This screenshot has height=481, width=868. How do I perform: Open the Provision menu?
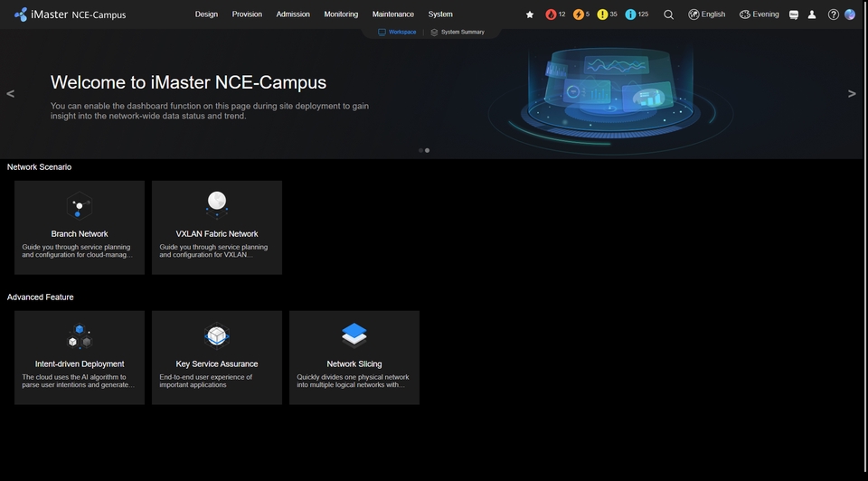pos(247,14)
